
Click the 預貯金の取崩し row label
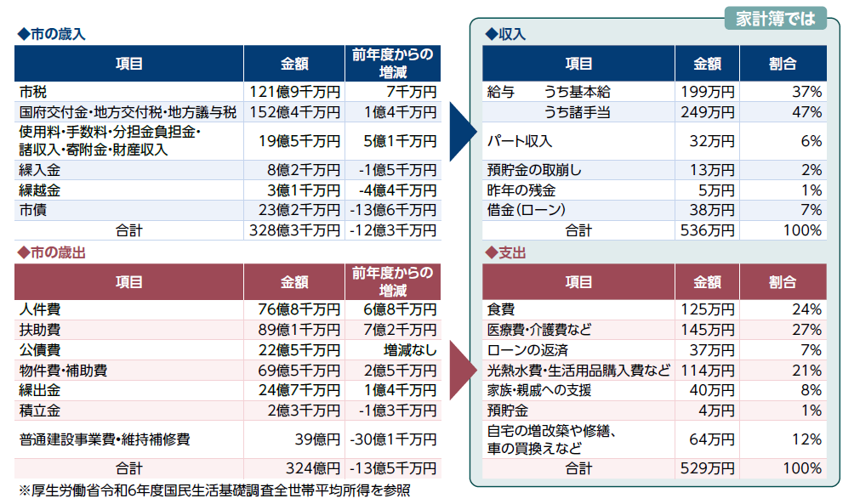tap(534, 170)
